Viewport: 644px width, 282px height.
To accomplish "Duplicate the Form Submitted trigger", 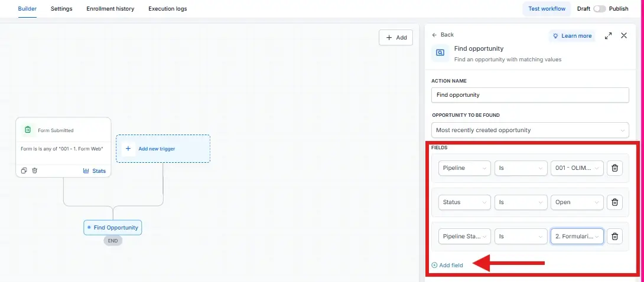I will point(24,170).
